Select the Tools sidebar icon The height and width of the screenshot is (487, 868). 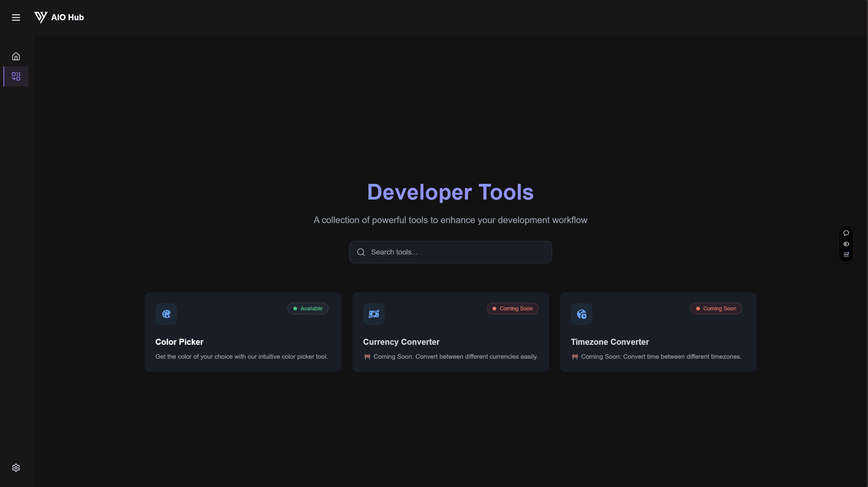pyautogui.click(x=16, y=76)
